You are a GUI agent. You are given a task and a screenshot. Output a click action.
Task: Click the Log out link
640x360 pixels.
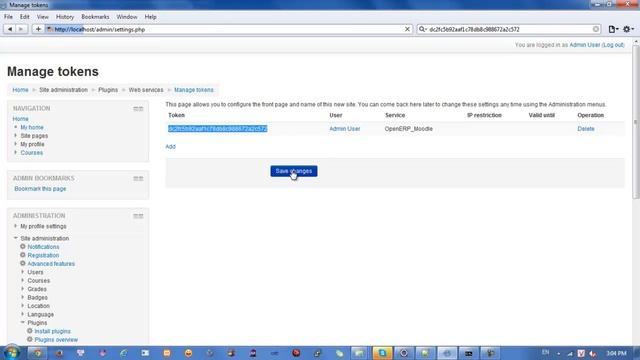[613, 45]
